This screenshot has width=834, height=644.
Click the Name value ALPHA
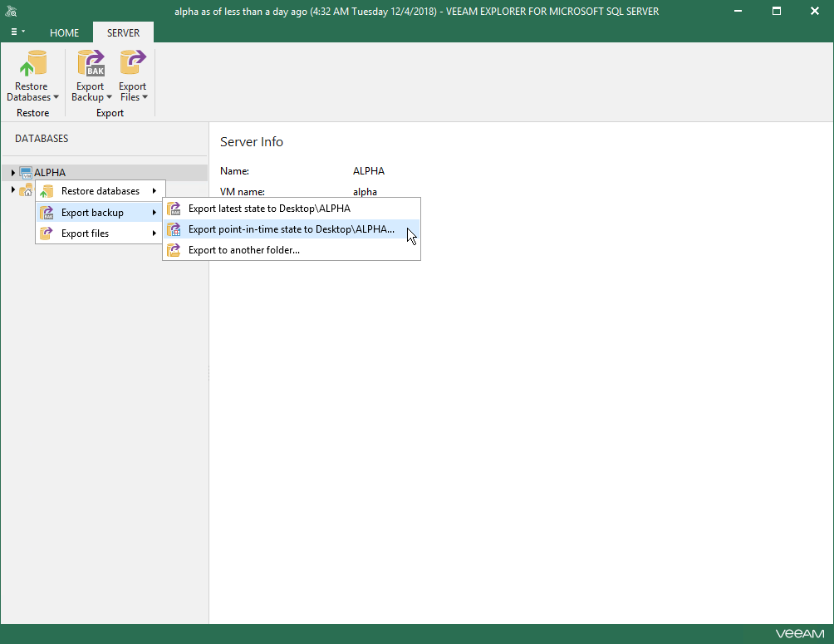[x=369, y=171]
